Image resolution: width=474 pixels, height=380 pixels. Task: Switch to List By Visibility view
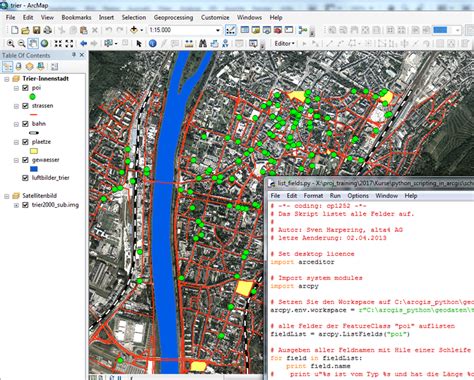[x=29, y=66]
